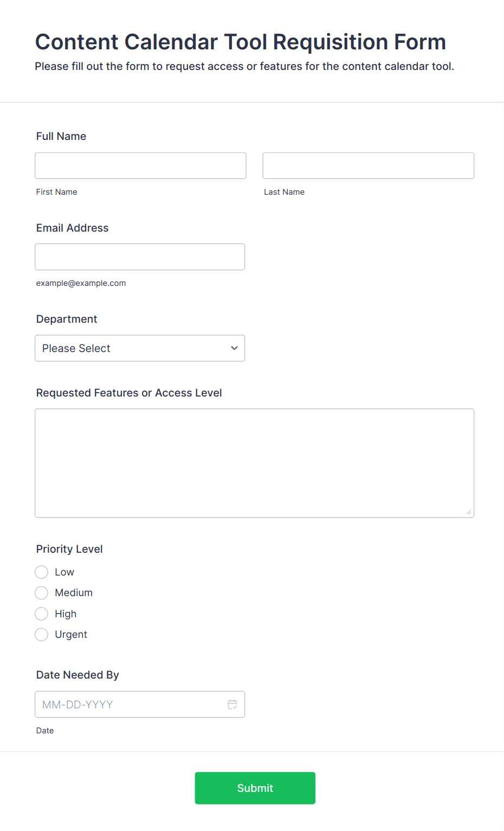Viewport: 504px width, 831px height.
Task: Click the Department dropdown chevron arrow
Action: (x=234, y=348)
